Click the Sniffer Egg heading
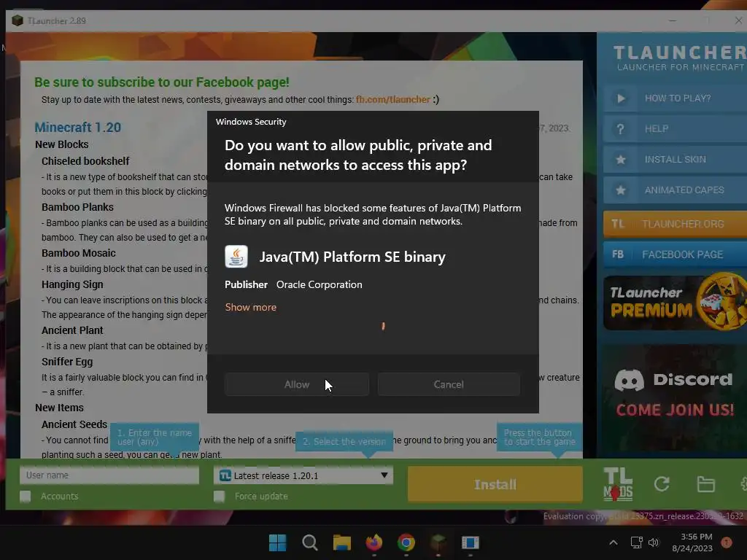Screen dimensions: 747x560 [67, 362]
